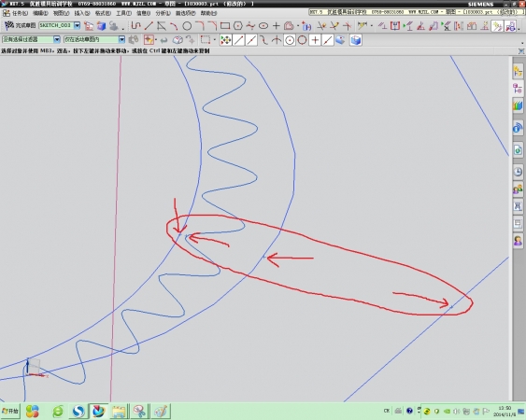Click the Reattach sketch icon
Image resolution: width=526 pixels, height=420 pixels.
[102, 25]
